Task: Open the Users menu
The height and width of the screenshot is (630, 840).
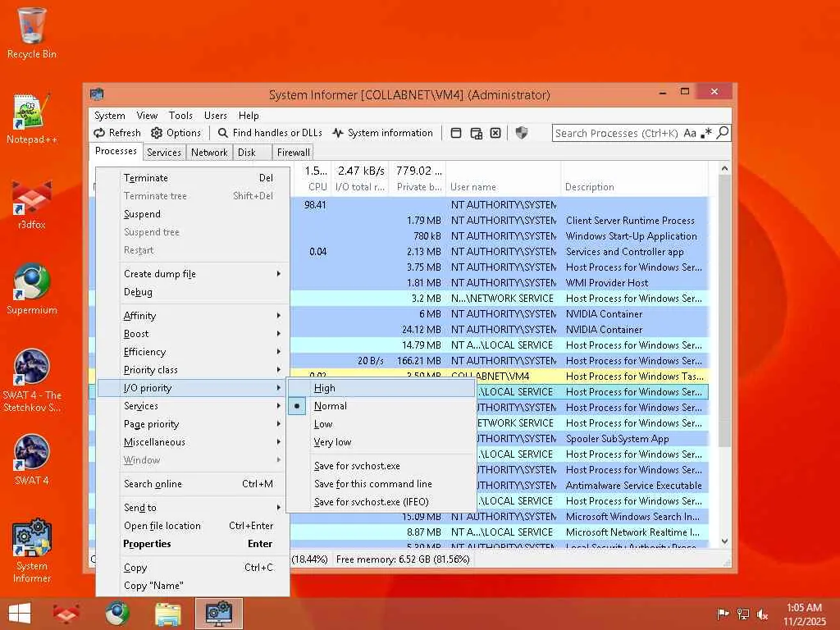Action: tap(216, 115)
